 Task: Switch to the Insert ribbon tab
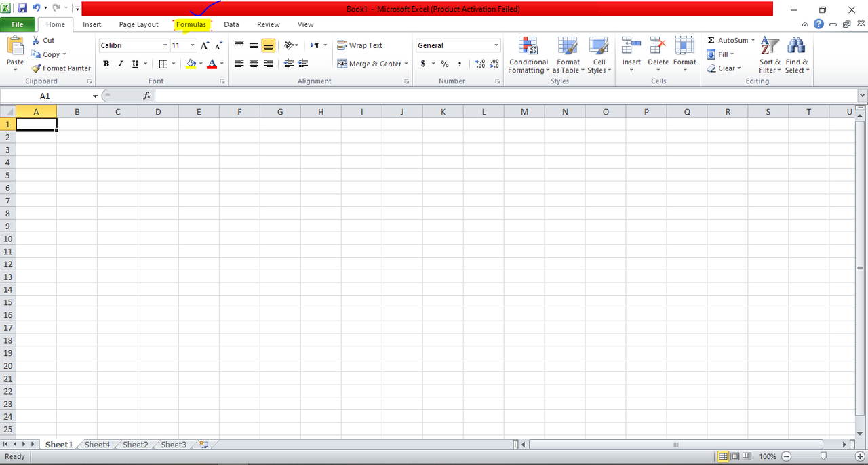pos(92,24)
